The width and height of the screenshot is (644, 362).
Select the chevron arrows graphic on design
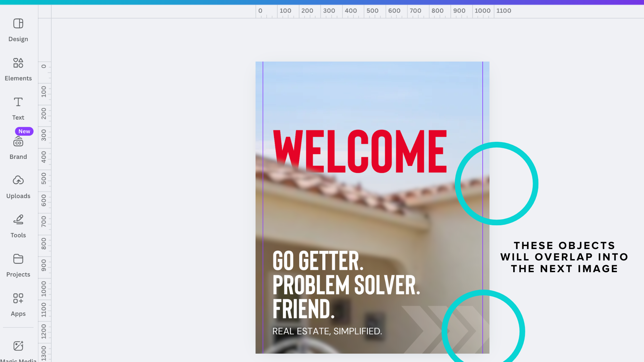click(x=445, y=329)
